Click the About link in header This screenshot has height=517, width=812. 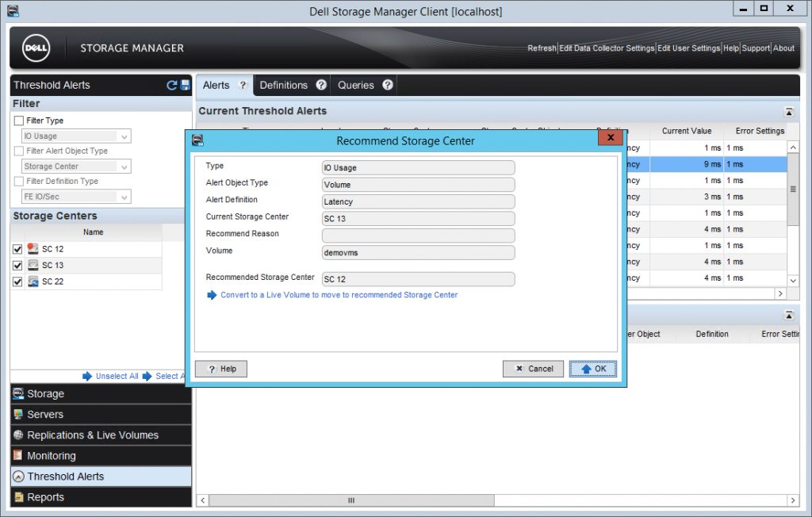point(783,48)
